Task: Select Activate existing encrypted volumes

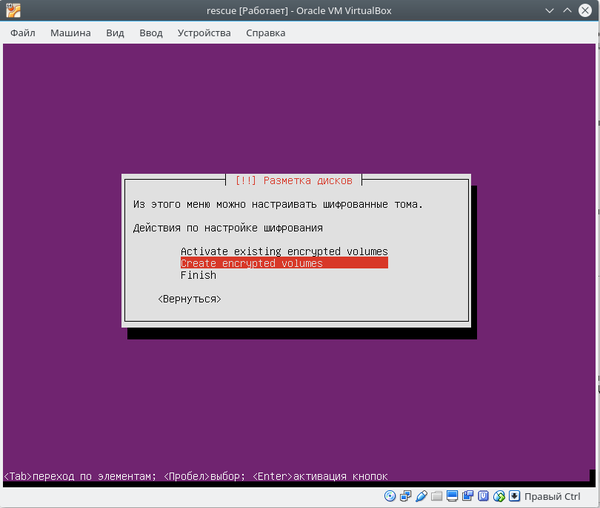Action: click(284, 251)
